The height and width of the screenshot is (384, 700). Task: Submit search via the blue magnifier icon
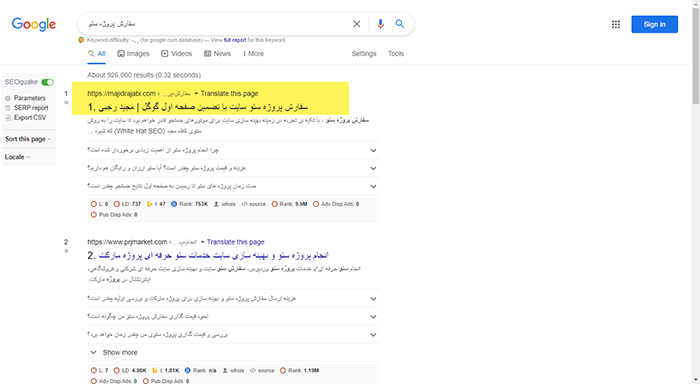tap(400, 24)
